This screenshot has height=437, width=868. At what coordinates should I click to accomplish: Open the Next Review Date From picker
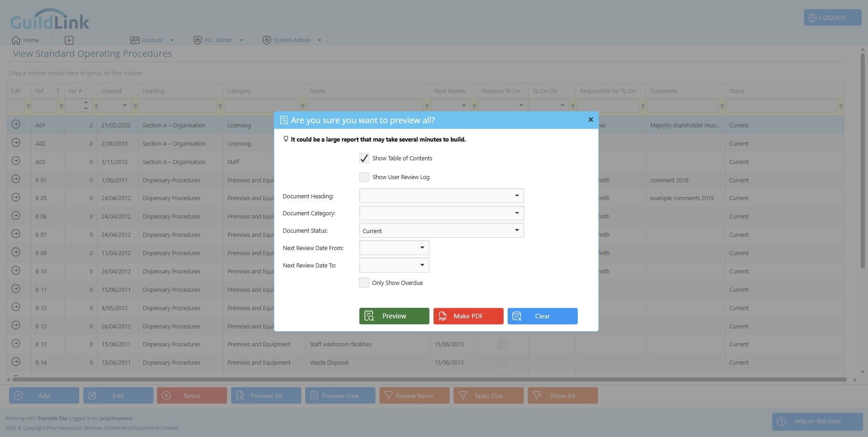[x=422, y=248]
